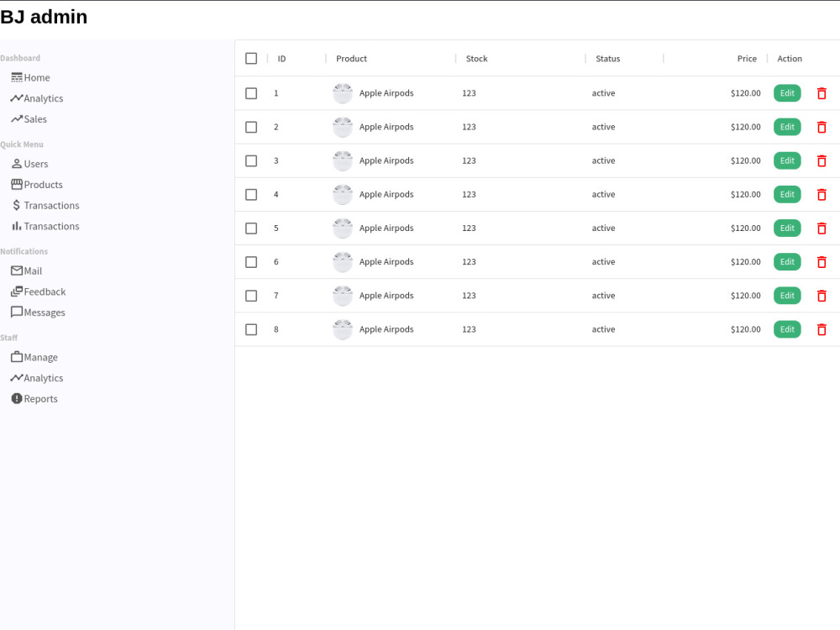Click the 'active' status in row 4

603,195
